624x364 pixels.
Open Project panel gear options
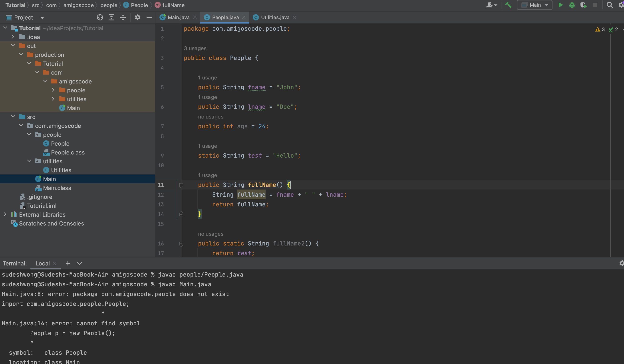(137, 17)
